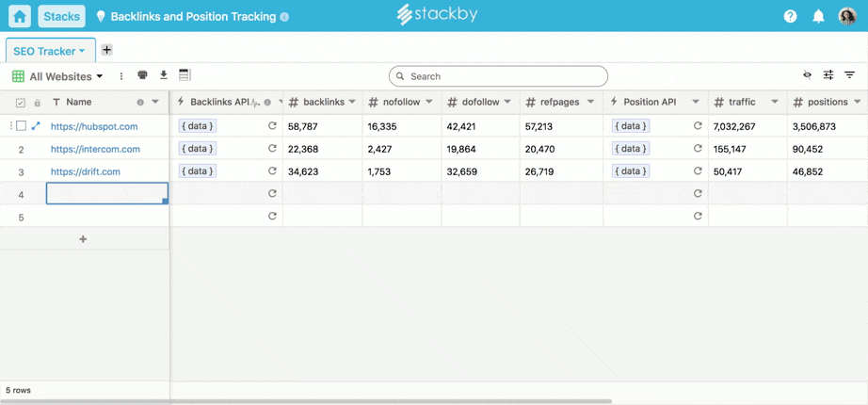Open the filter icon at the toolbar's right
The width and height of the screenshot is (868, 405).
[x=849, y=75]
